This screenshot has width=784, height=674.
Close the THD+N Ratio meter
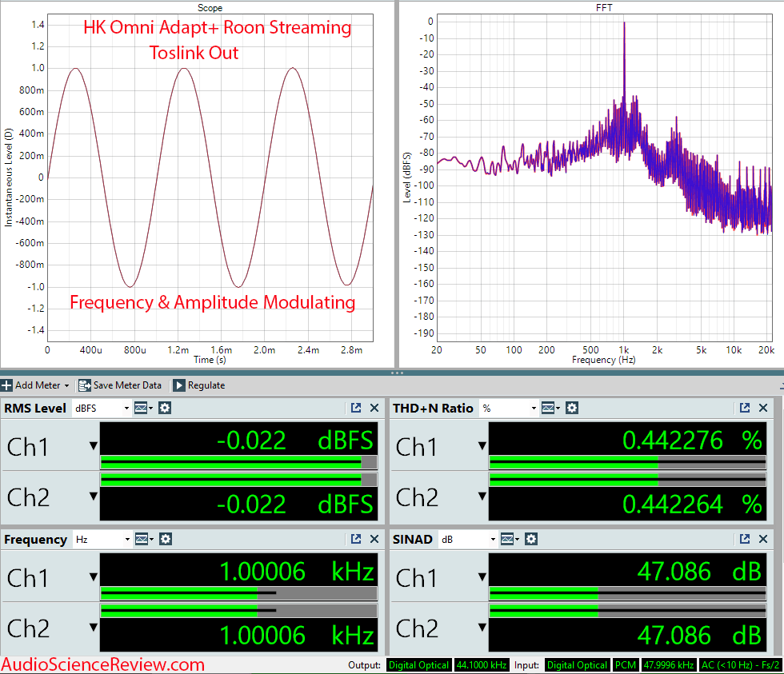(763, 408)
